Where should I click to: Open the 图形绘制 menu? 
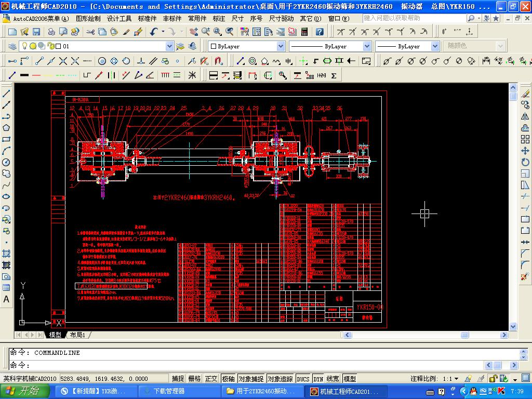(88, 18)
